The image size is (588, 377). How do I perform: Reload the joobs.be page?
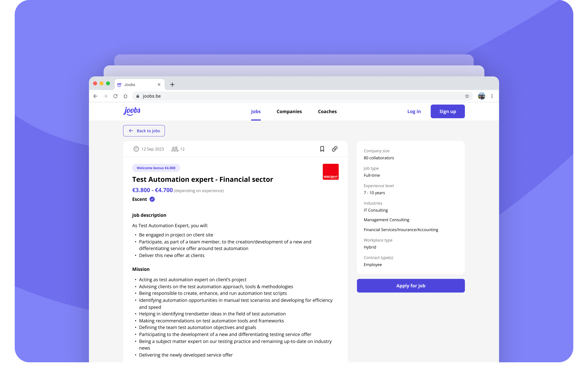coord(115,96)
